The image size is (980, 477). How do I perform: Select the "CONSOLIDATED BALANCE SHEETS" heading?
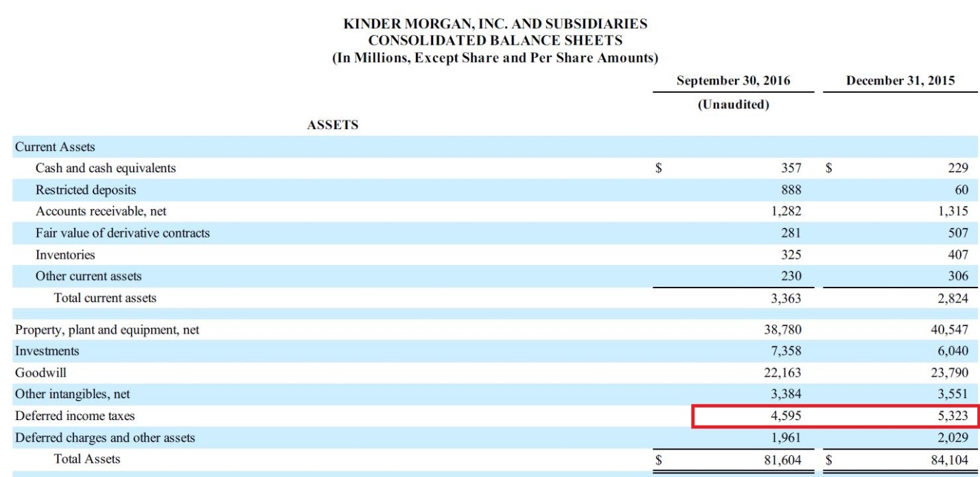tap(495, 40)
